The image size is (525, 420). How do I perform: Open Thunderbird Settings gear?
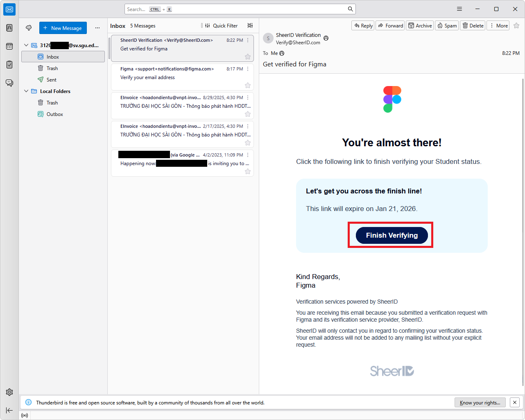click(9, 392)
